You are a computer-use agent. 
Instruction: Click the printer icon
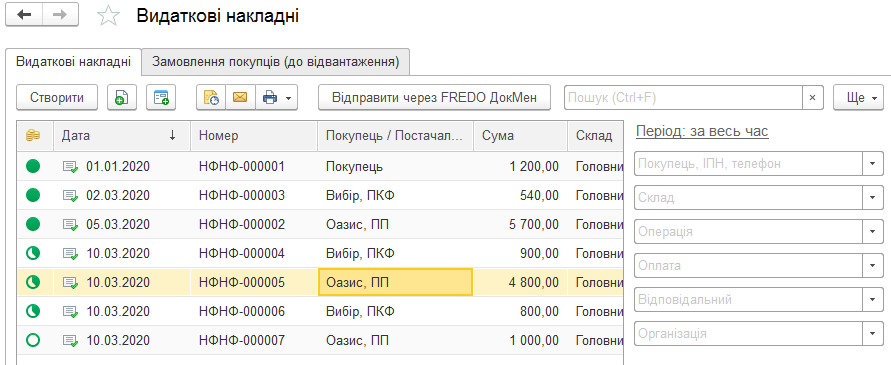click(270, 98)
